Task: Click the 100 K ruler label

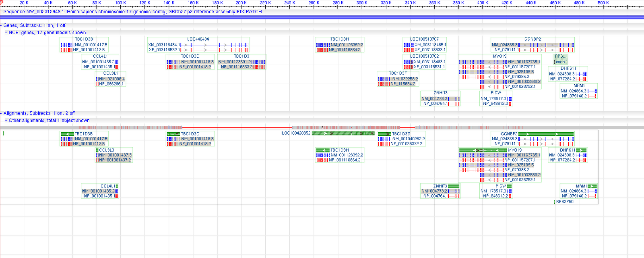Action: point(120,3)
